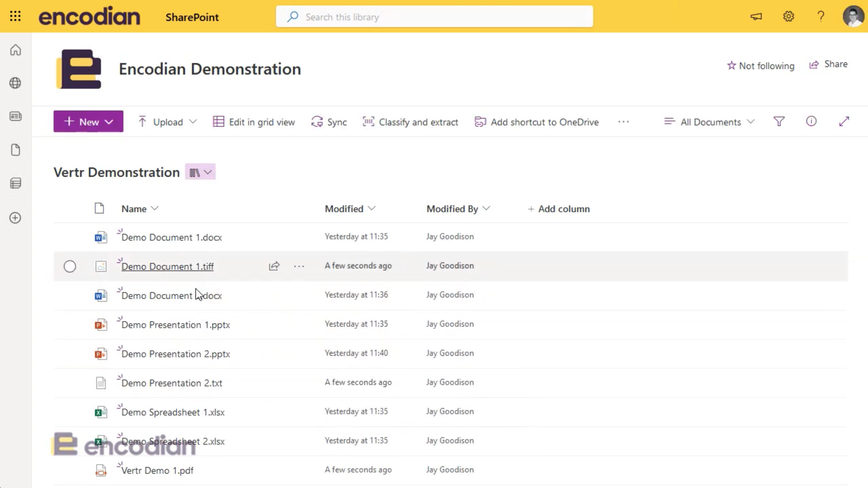Viewport: 868px width, 488px height.
Task: Click the text file icon of Demo Presentation 2.txt
Action: click(101, 383)
